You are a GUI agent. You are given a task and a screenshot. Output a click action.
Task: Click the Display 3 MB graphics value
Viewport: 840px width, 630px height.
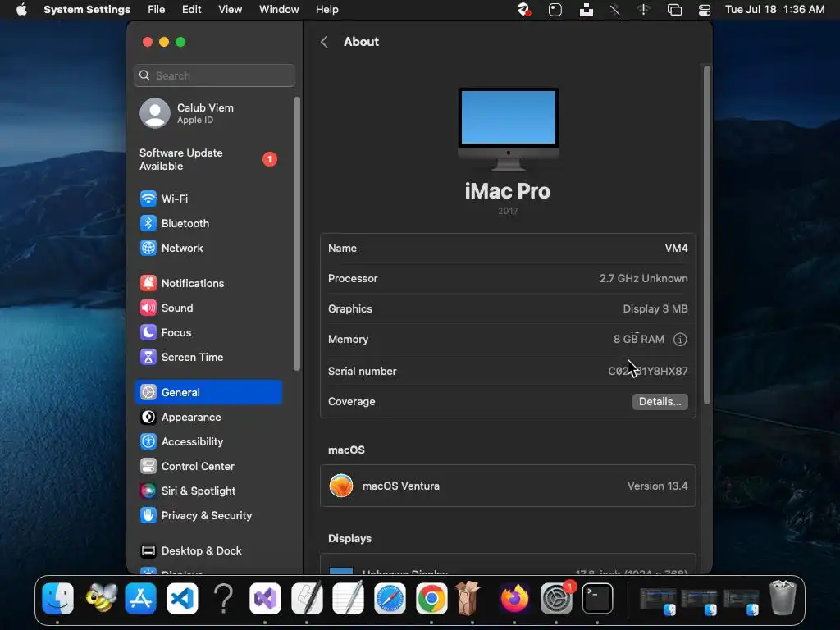655,309
